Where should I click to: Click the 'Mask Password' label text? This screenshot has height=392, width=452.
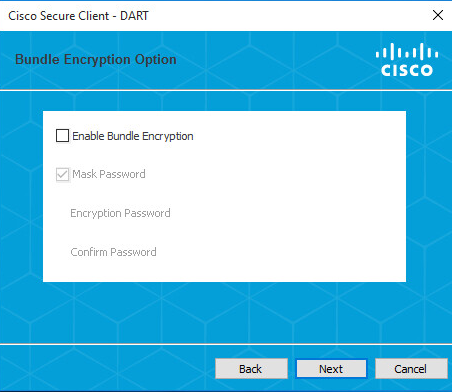tap(109, 174)
